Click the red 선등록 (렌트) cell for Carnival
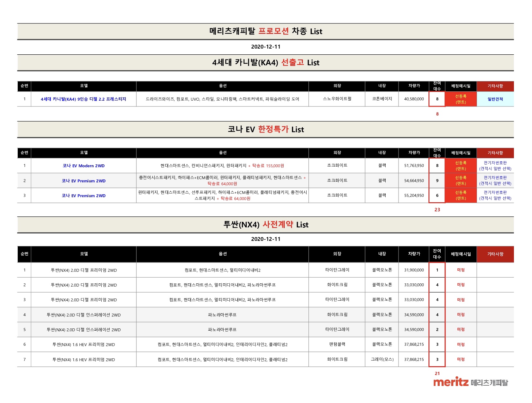 tap(461, 99)
